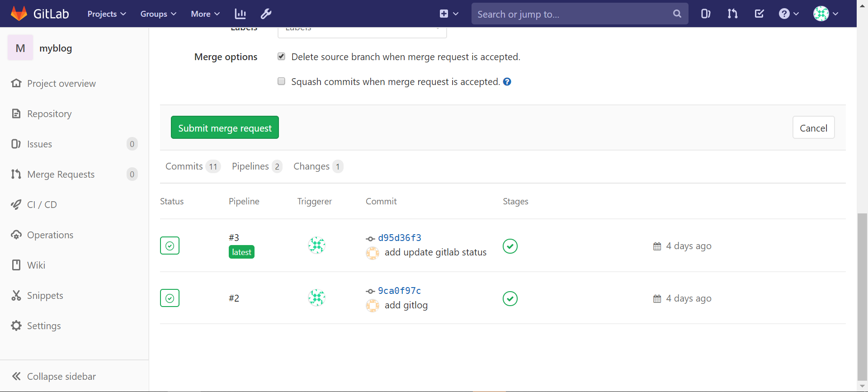Open merge requests icon in top navbar
This screenshot has width=868, height=392.
tap(732, 14)
